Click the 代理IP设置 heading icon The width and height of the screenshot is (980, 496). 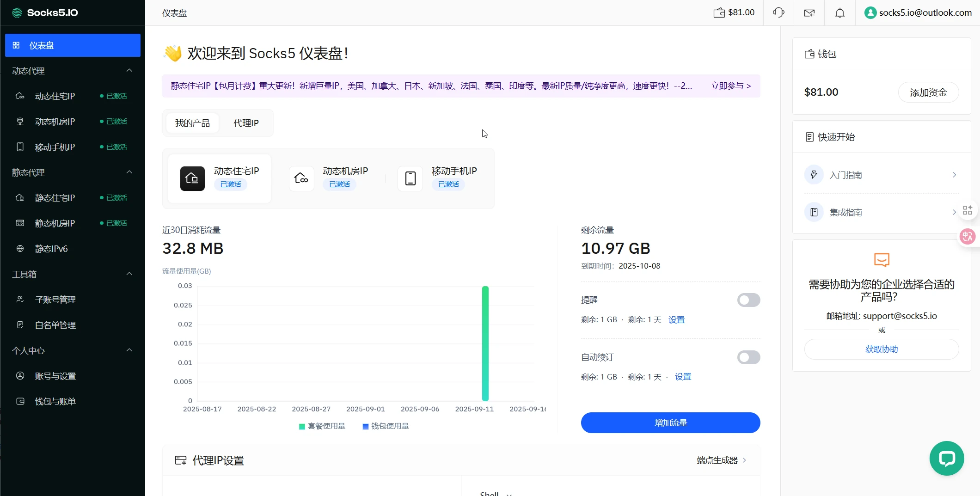point(181,460)
